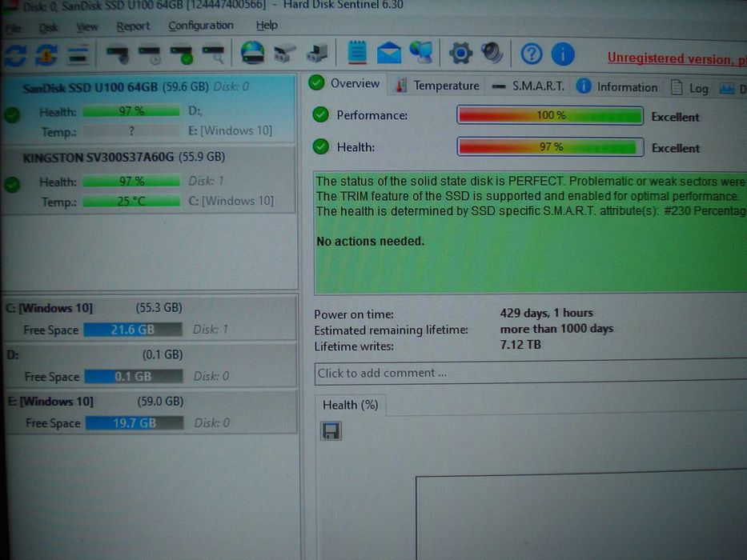Click the network computers globe icon
This screenshot has width=747, height=560.
click(x=421, y=52)
